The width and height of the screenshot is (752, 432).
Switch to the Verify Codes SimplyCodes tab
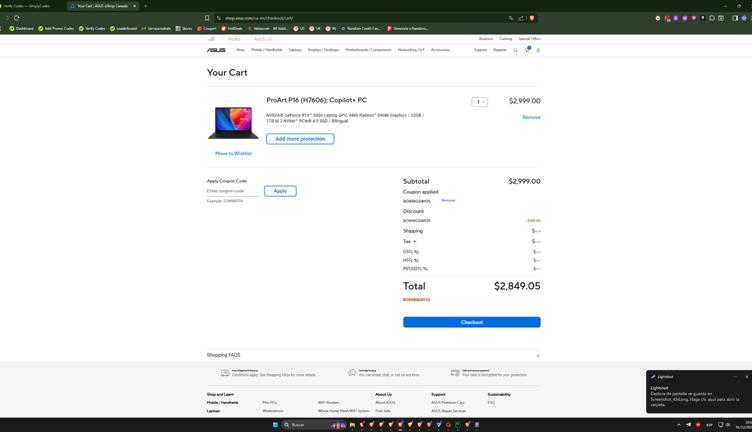click(27, 6)
